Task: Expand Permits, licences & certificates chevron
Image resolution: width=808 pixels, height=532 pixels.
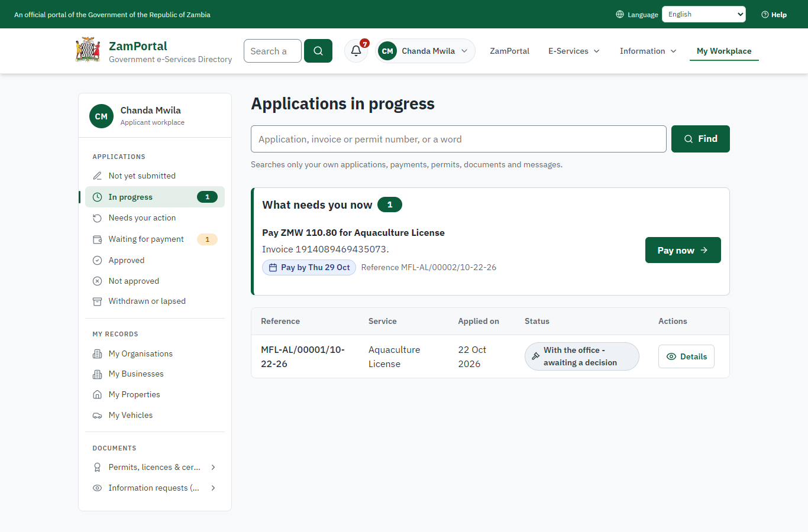Action: tap(213, 467)
